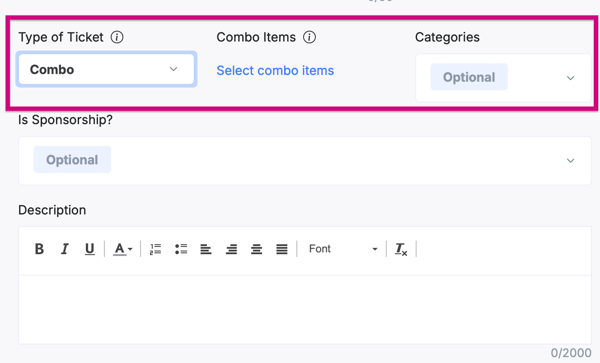The width and height of the screenshot is (600, 363).
Task: Open the Font dropdown
Action: 343,249
